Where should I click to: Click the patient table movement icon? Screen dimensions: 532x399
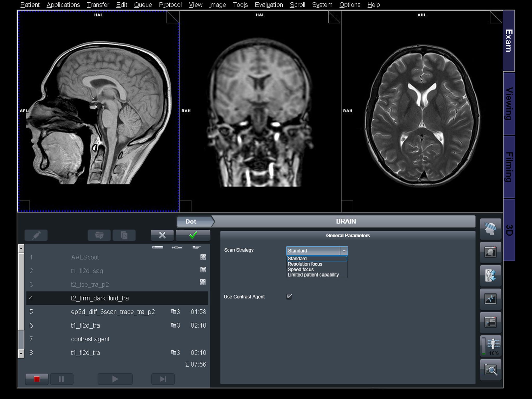[x=491, y=275]
